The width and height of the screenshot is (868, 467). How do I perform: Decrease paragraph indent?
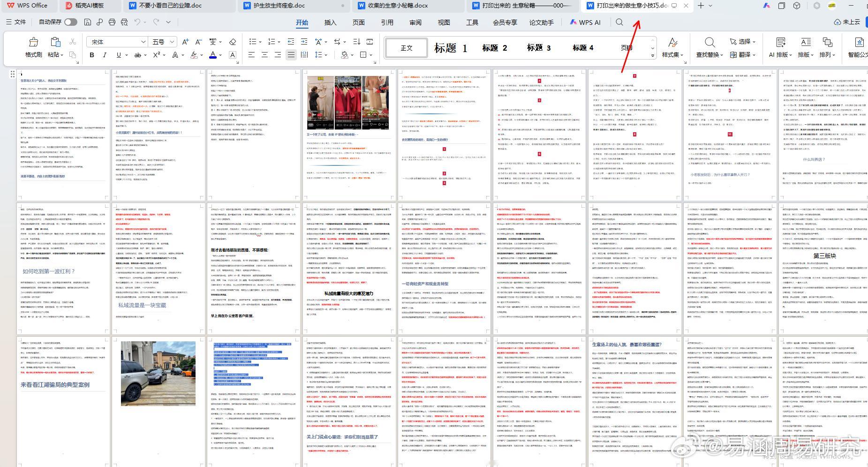point(291,42)
